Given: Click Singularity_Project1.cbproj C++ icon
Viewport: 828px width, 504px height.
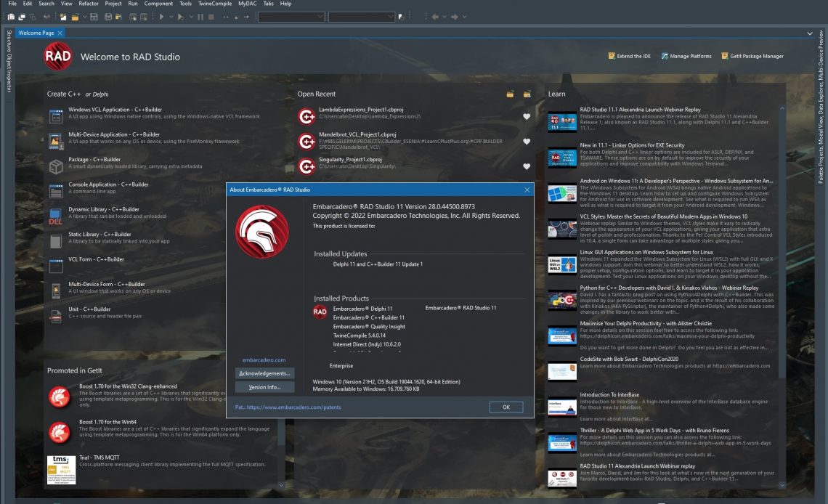Looking at the screenshot, I should pos(307,166).
